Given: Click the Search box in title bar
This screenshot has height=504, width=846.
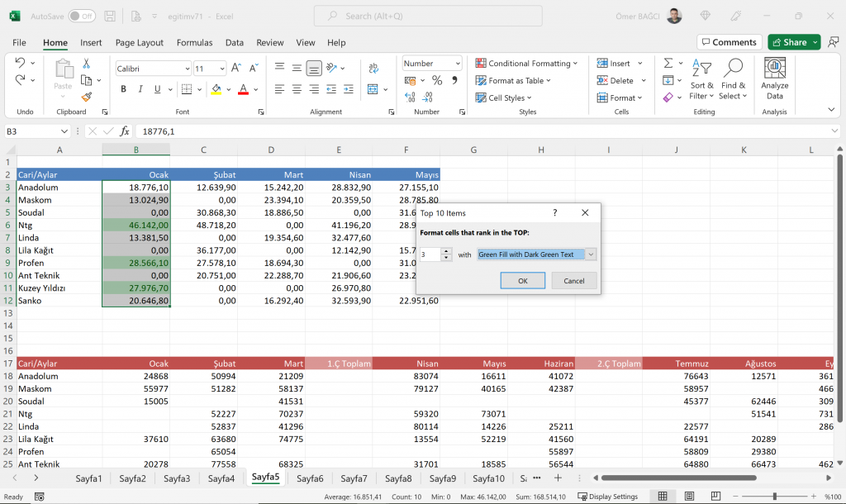Looking at the screenshot, I should (429, 17).
